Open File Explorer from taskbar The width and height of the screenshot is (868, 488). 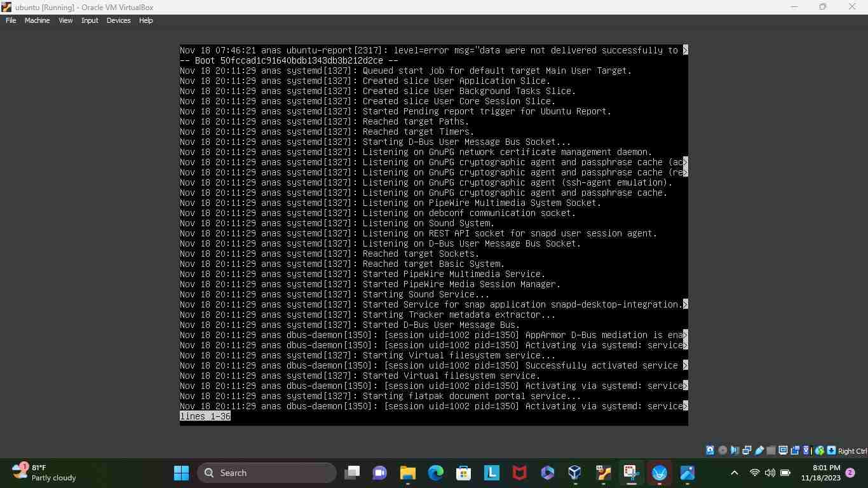[x=408, y=473]
